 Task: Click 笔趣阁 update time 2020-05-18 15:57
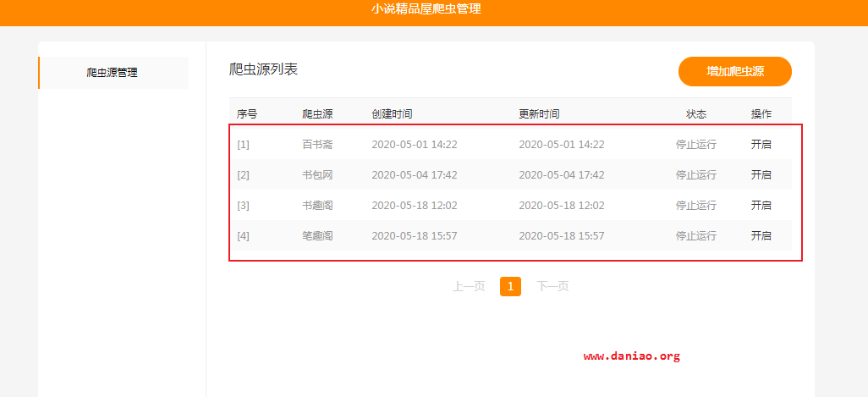pos(561,236)
